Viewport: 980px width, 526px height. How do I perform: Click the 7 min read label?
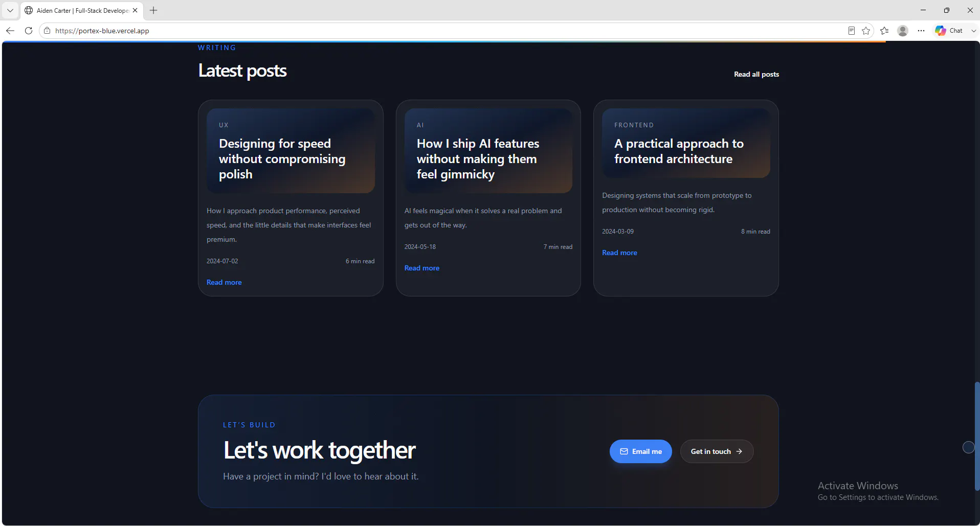pos(558,246)
